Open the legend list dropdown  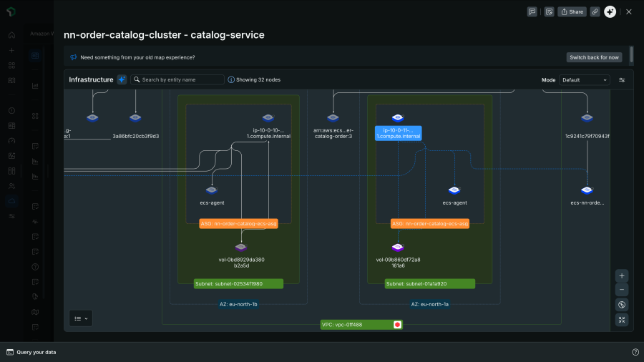pyautogui.click(x=81, y=318)
